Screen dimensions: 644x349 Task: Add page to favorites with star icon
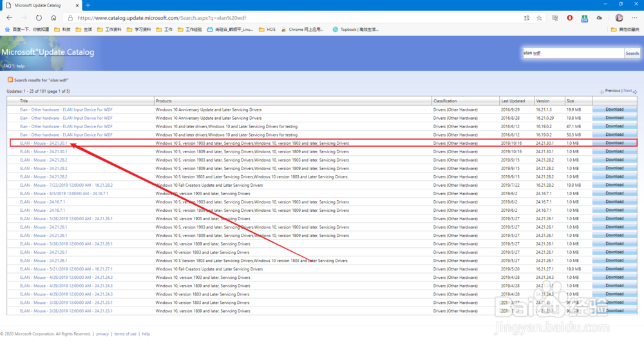[x=539, y=18]
